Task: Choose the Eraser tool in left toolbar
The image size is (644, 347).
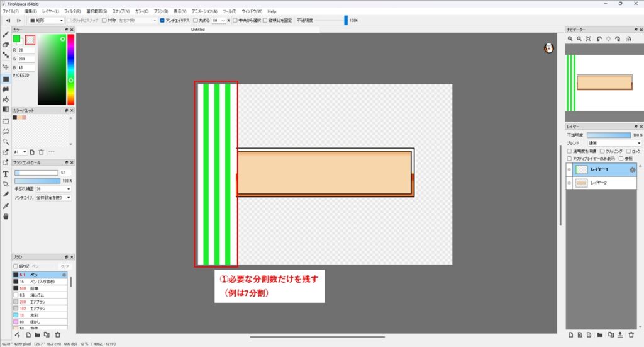Action: (6, 45)
